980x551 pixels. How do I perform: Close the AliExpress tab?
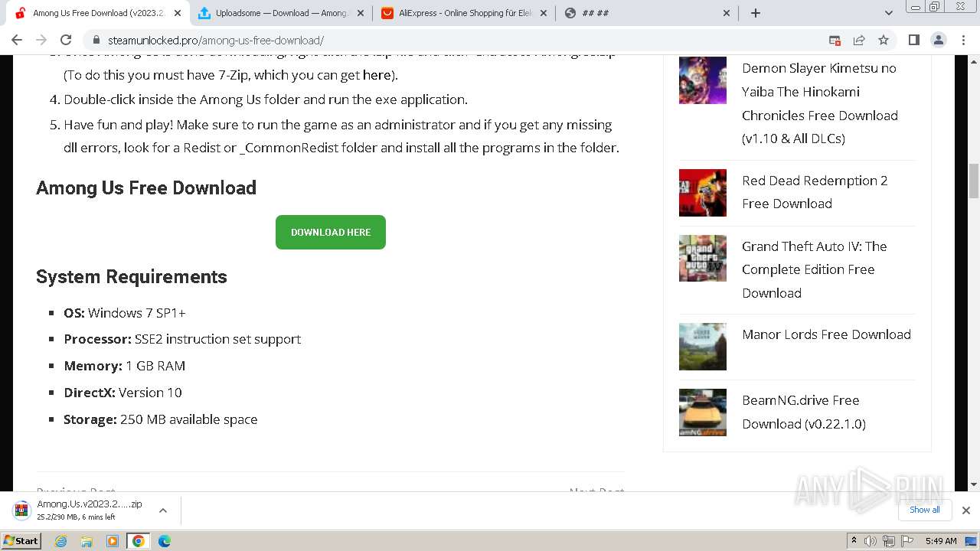pos(544,13)
